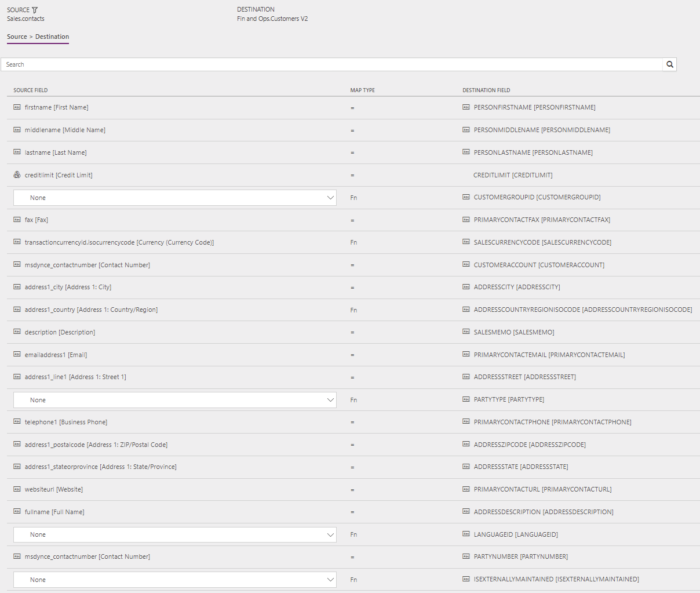Click the Fn map type for LANGUAGEID
Image resolution: width=700 pixels, height=593 pixels.
tap(353, 534)
